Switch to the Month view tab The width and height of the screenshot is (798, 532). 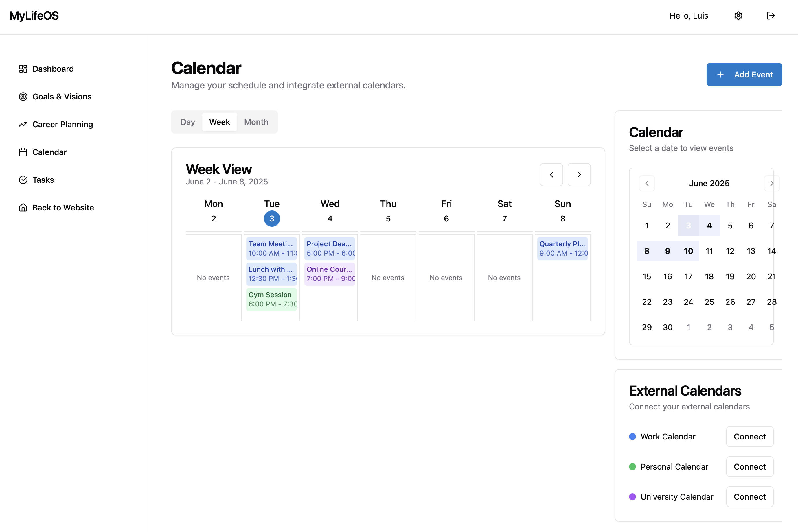[x=256, y=122]
